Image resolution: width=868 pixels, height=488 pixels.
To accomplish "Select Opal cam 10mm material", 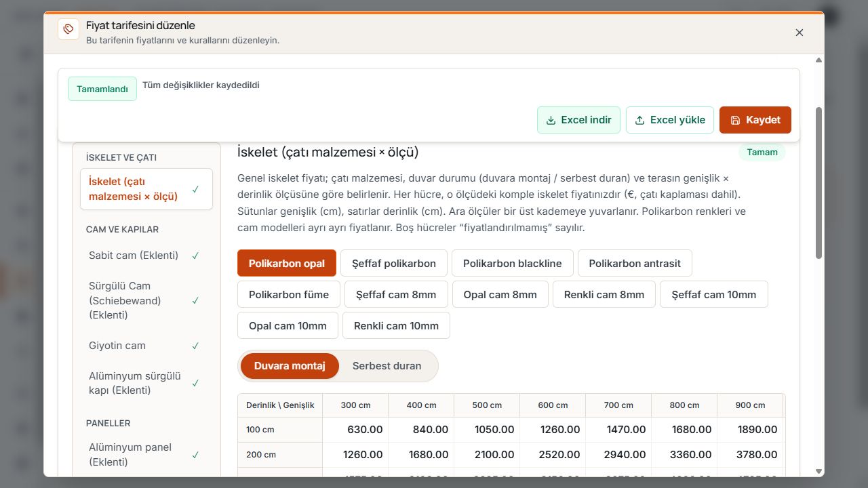I will pyautogui.click(x=288, y=325).
